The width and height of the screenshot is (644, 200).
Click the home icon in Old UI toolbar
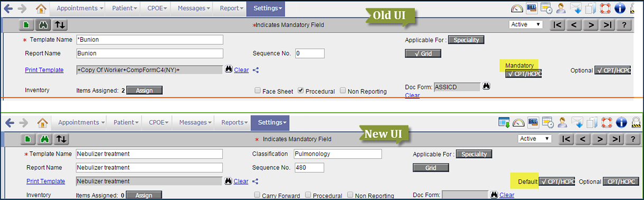[x=41, y=8]
